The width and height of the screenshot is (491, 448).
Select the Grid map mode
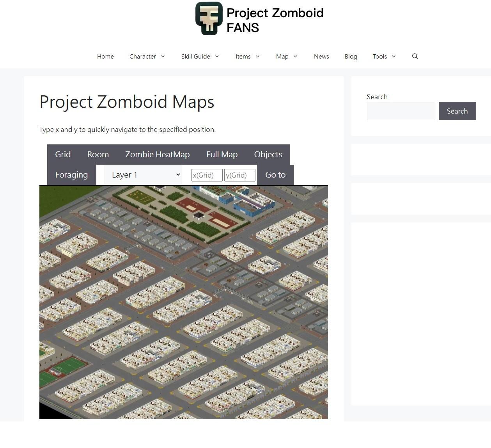pyautogui.click(x=63, y=155)
